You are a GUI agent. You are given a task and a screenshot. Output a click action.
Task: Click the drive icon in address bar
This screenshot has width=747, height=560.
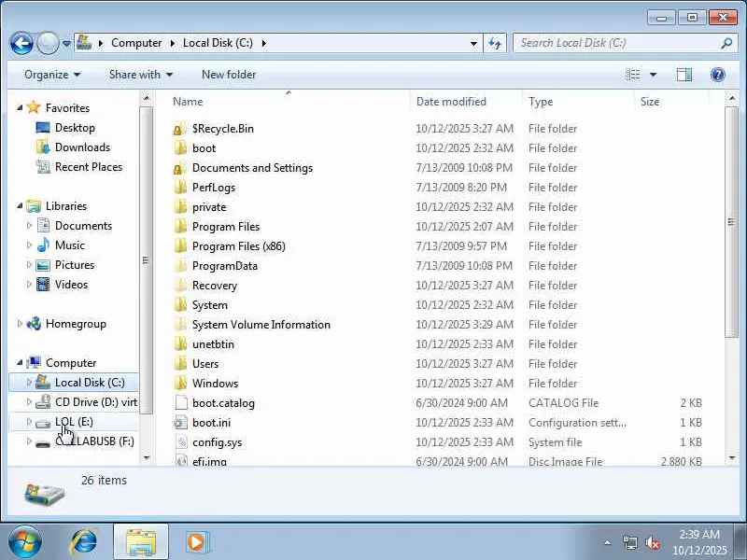(x=84, y=42)
